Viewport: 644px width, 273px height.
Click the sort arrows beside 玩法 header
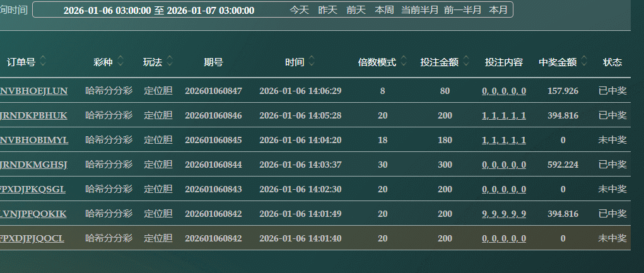click(x=170, y=62)
